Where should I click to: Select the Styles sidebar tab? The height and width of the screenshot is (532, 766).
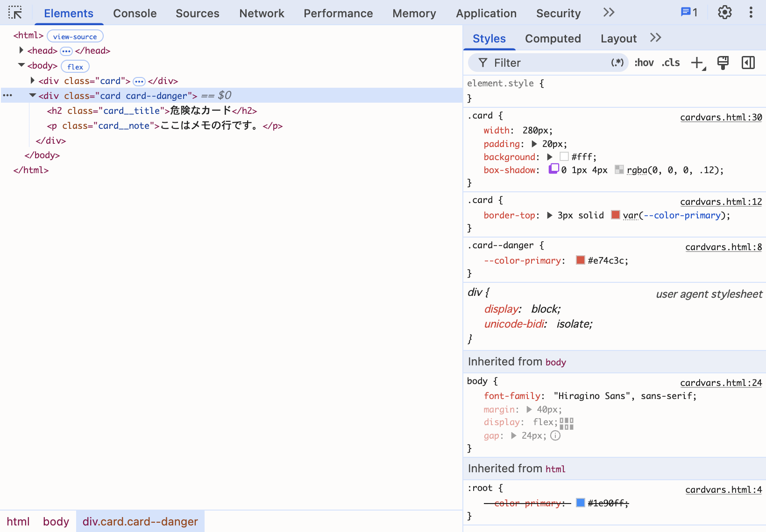489,38
